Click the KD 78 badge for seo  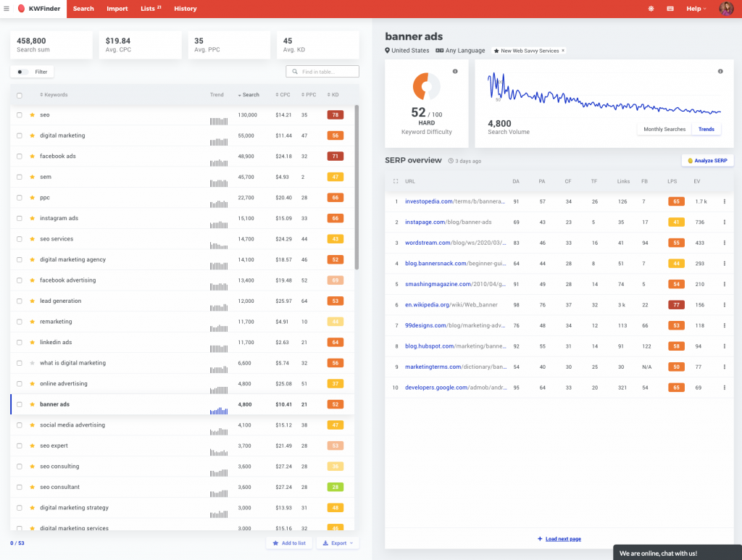pos(335,115)
